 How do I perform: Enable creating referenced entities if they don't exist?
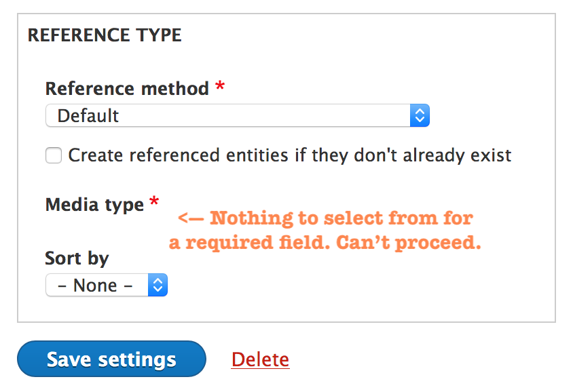(54, 155)
